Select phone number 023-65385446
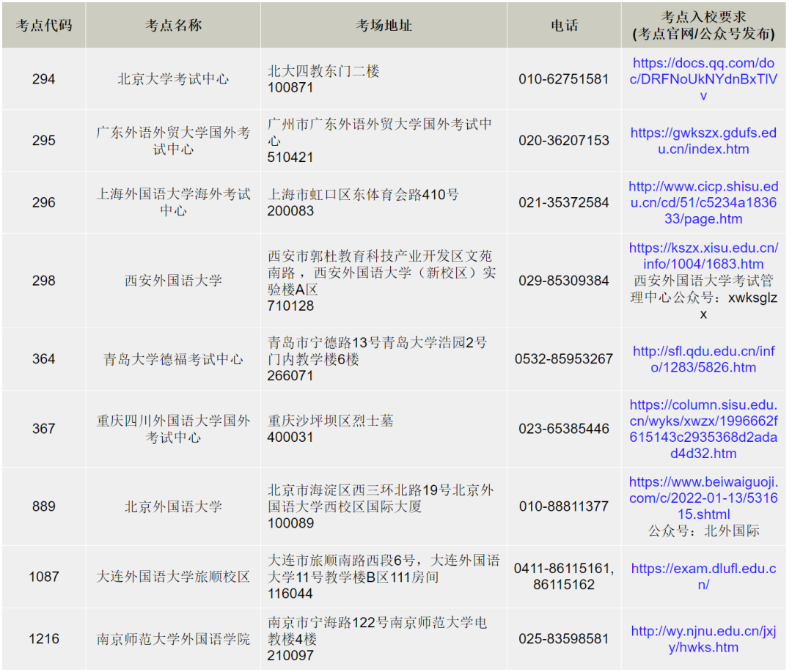Image resolution: width=792 pixels, height=672 pixels. 564,429
